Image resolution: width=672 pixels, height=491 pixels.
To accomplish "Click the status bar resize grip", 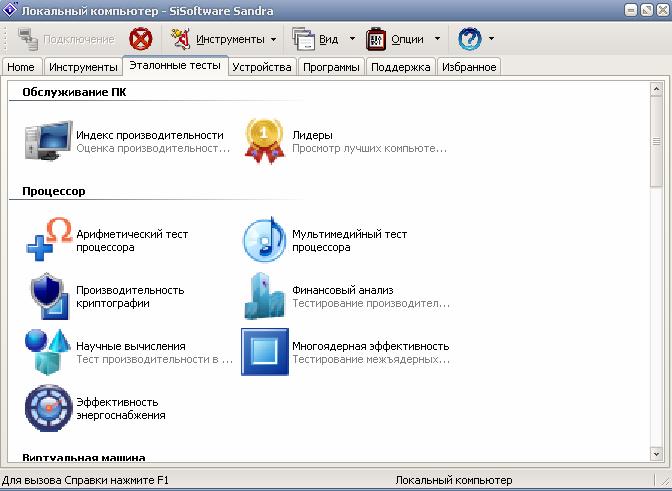I will [663, 481].
